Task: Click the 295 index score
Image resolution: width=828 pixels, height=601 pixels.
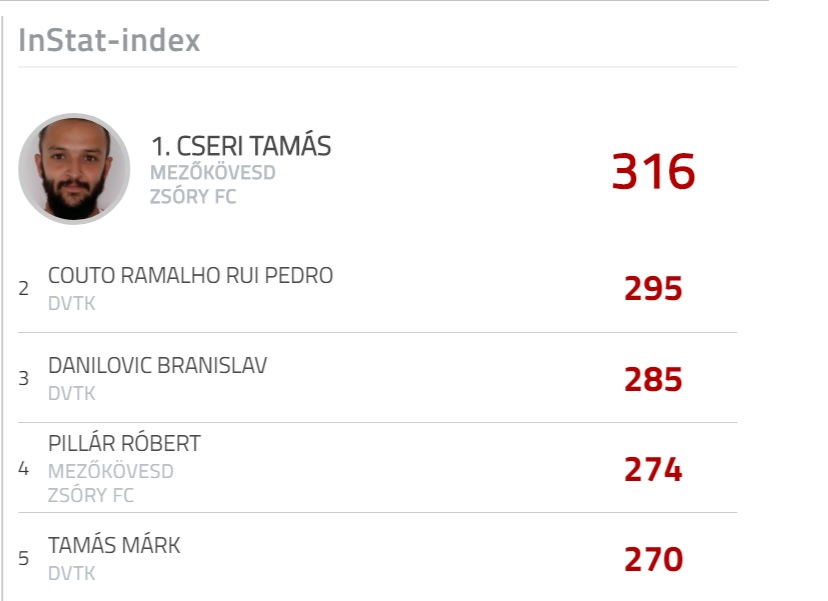Action: click(x=653, y=288)
